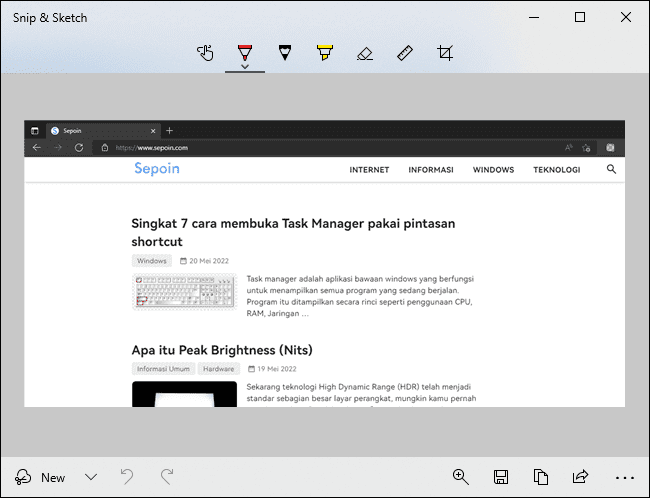The image size is (650, 498).
Task: Share the snip using Share icon
Action: click(580, 477)
